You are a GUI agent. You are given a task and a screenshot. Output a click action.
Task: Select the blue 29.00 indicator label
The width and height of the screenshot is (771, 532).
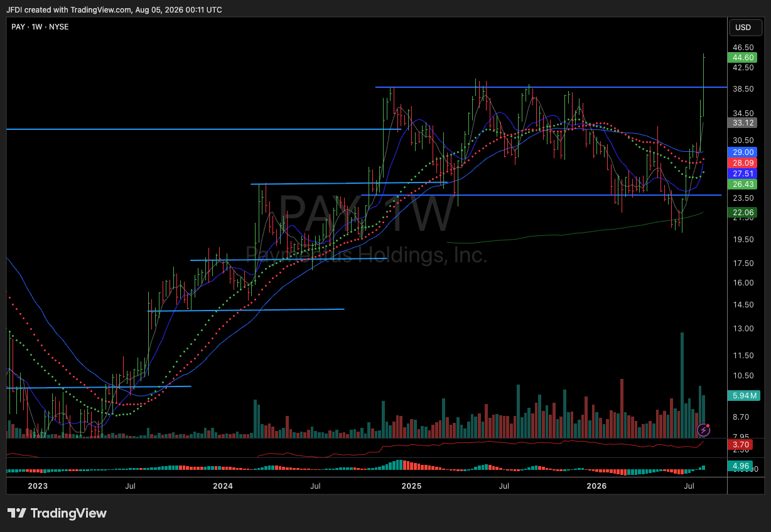tap(743, 152)
